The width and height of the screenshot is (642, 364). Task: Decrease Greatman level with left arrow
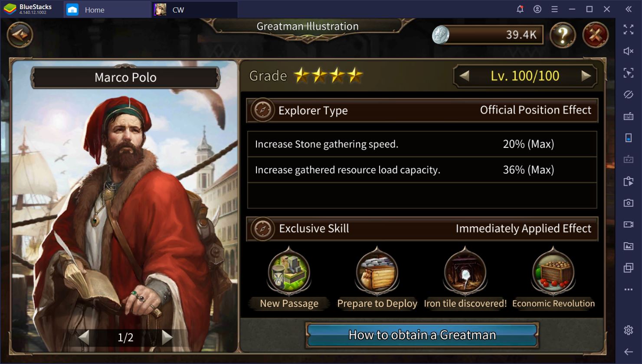point(464,76)
